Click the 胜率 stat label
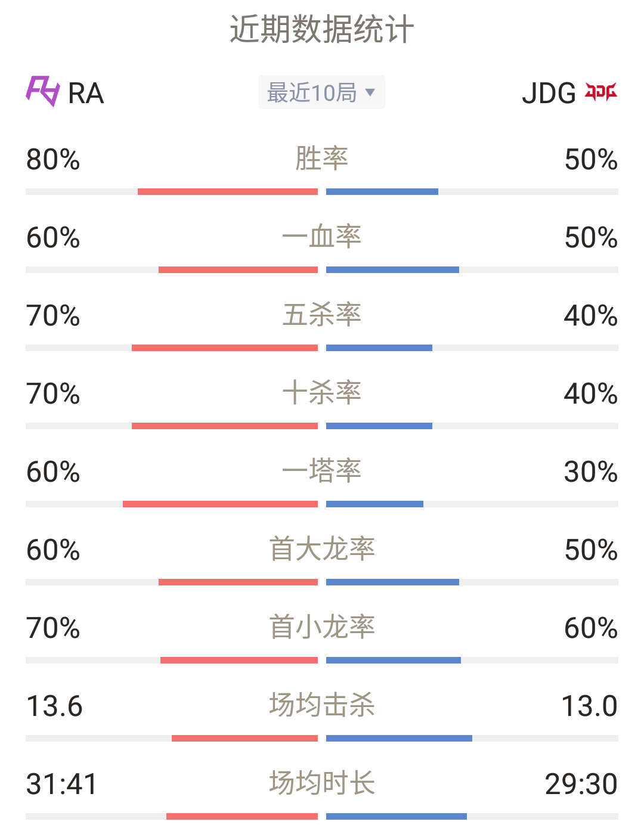 pos(322,159)
